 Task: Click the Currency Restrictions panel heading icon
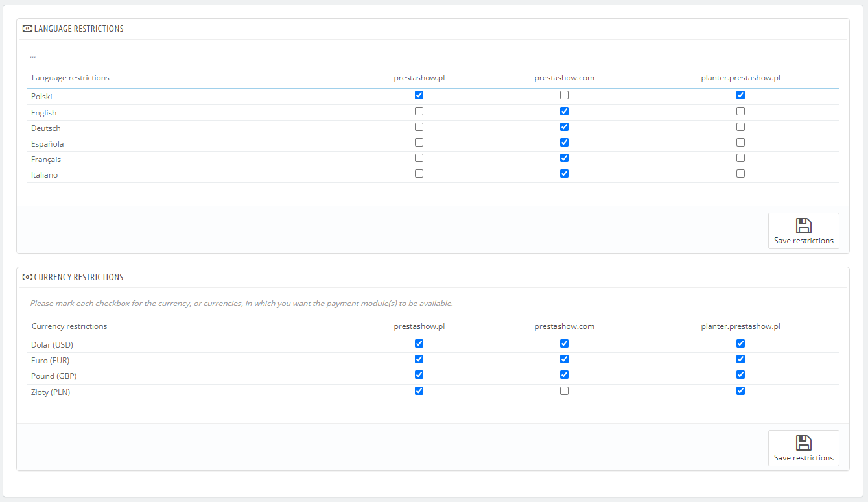coord(27,277)
